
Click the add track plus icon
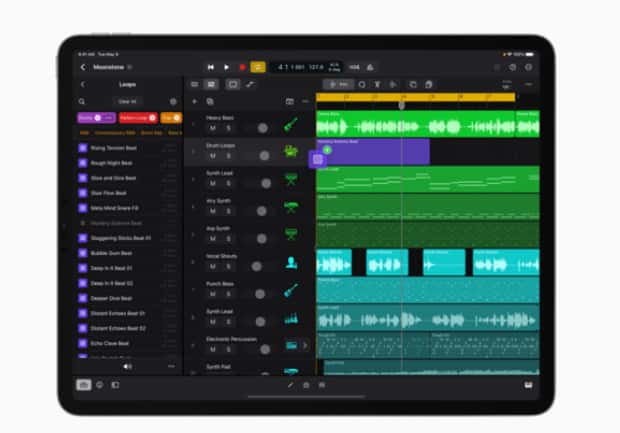[x=194, y=101]
